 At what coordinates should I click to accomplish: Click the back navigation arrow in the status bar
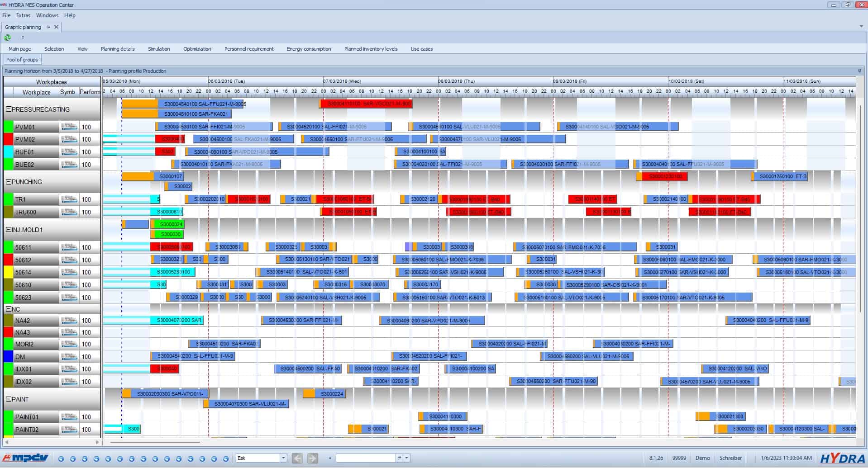tap(297, 458)
